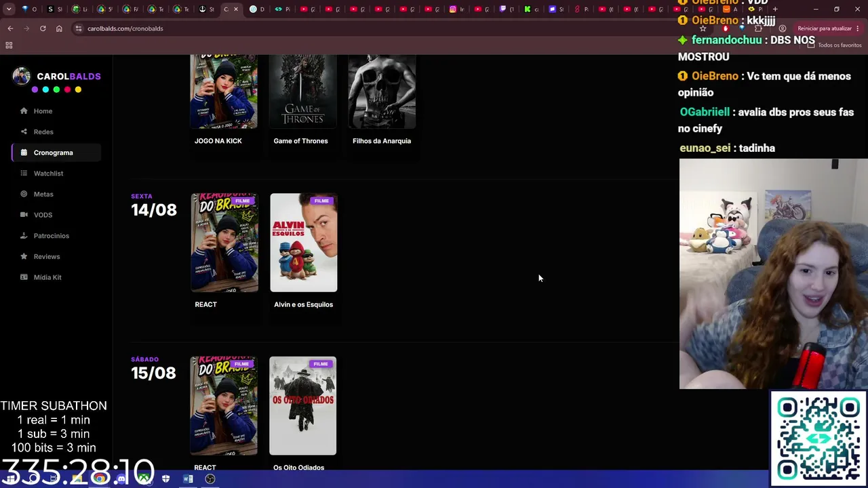Screen dimensions: 868x488
Task: Open the JOGO NA KICK thumbnail
Action: tap(224, 91)
